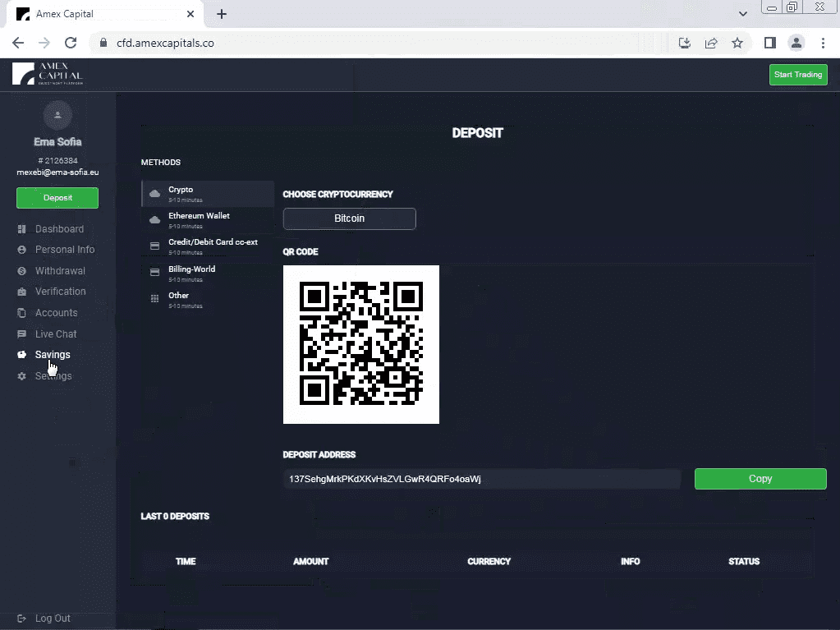Select the Billing-World method
Screen dimensions: 840x630
208,272
